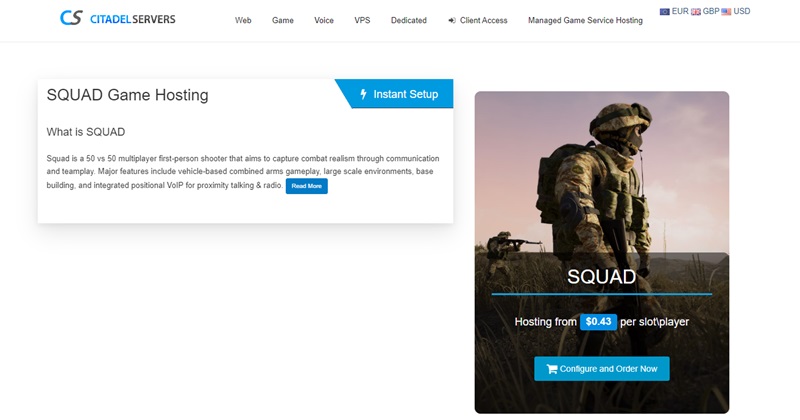This screenshot has width=800, height=420.
Task: Click the lightning bolt Instant Setup icon
Action: [x=363, y=94]
